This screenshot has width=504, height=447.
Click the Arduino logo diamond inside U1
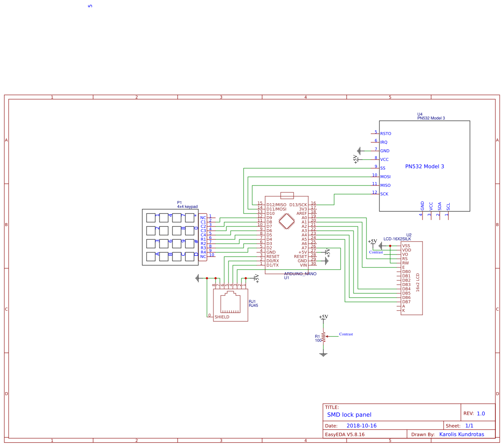tap(287, 221)
